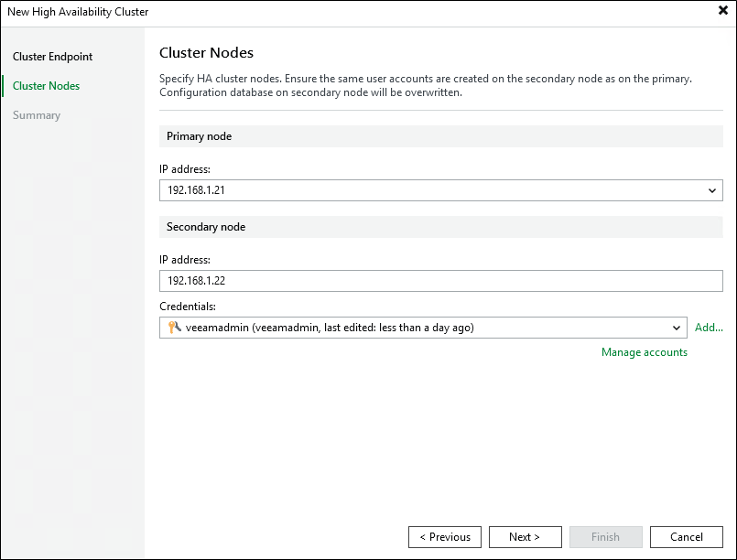Viewport: 737px width, 560px height.
Task: Click the dialog title bar text
Action: [78, 12]
